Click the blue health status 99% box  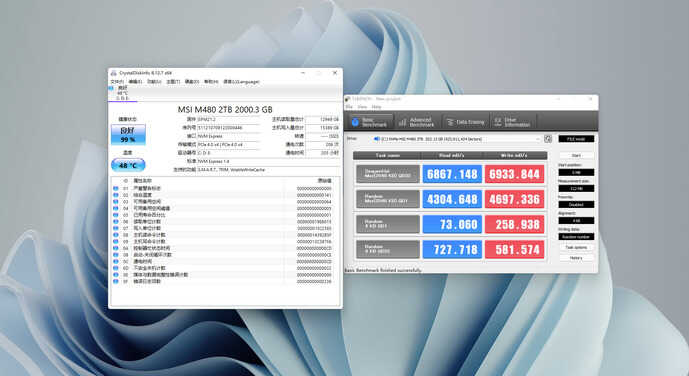click(x=128, y=134)
